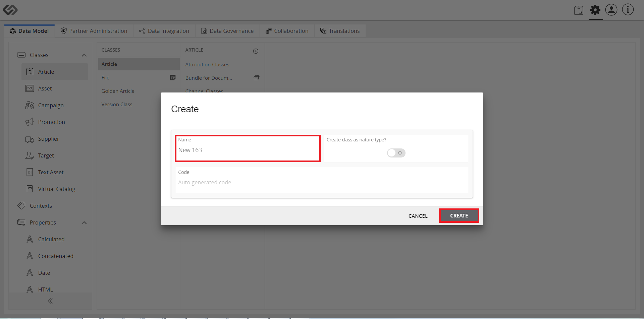Open the info icon in header
The height and width of the screenshot is (319, 644).
[x=628, y=10]
